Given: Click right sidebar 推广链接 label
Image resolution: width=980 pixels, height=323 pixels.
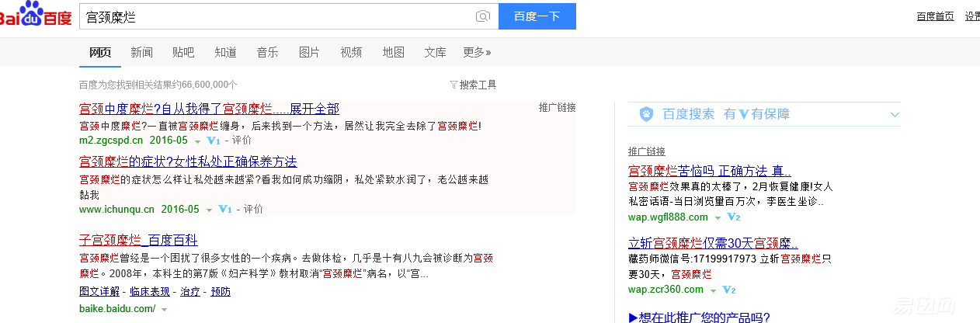Looking at the screenshot, I should tap(647, 151).
